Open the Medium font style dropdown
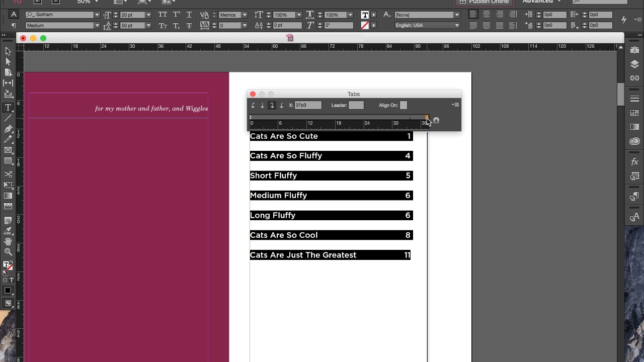Screen dimensions: 644x362 (97, 25)
